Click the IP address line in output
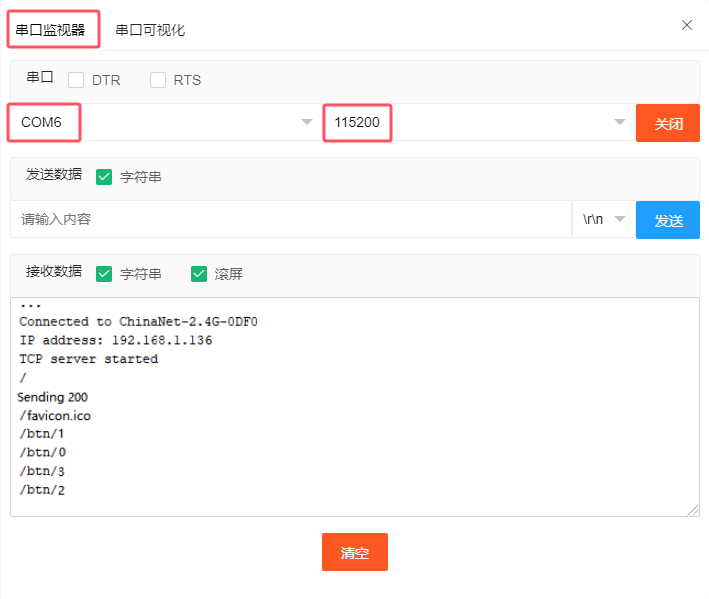Screen dimensions: 709x599 point(115,340)
